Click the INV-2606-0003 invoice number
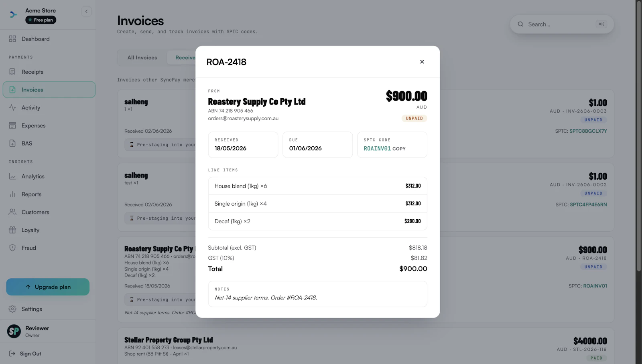The width and height of the screenshot is (642, 364). coord(586,111)
